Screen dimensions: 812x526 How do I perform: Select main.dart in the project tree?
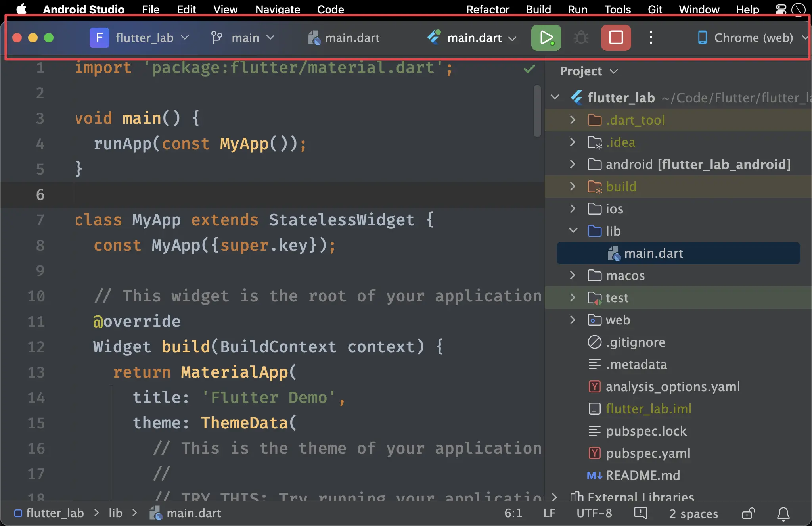click(678, 253)
